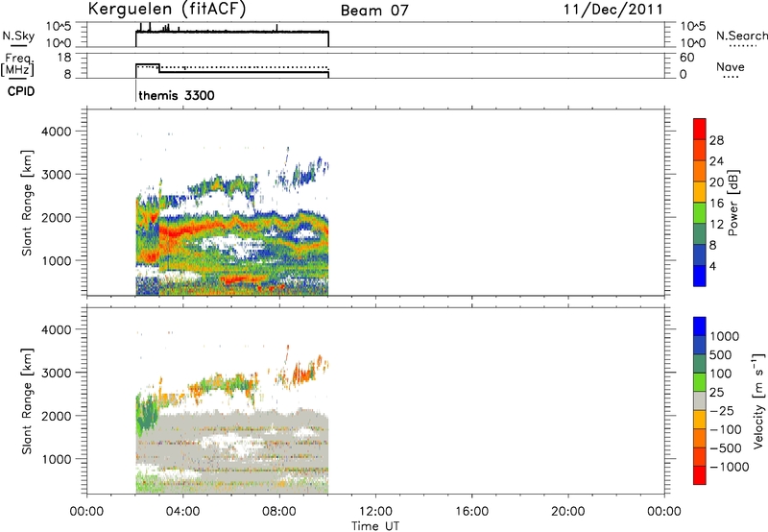Click the velocity colorbar value '1000'
The width and height of the screenshot is (768, 532).
click(x=725, y=336)
